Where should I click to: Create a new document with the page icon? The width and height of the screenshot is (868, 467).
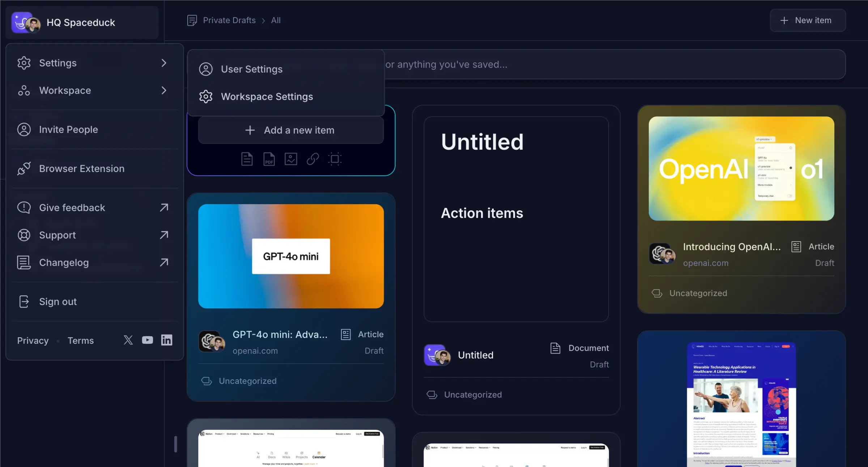point(247,159)
